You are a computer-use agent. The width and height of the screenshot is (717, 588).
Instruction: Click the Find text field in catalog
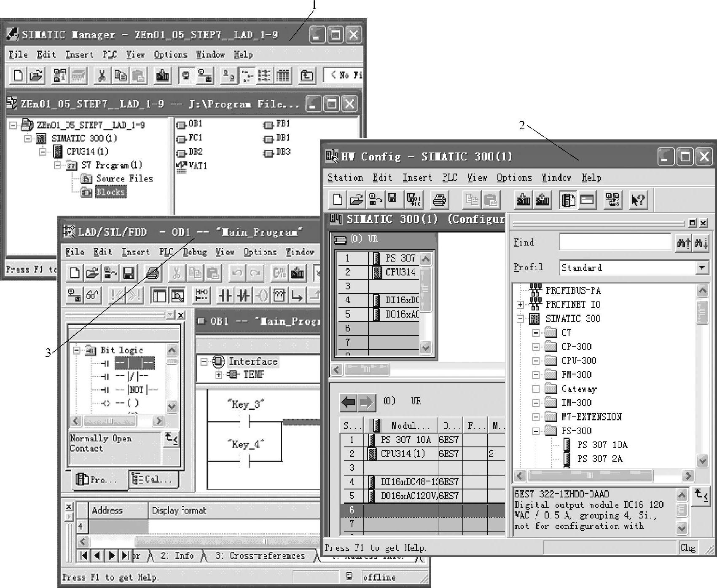click(x=615, y=242)
